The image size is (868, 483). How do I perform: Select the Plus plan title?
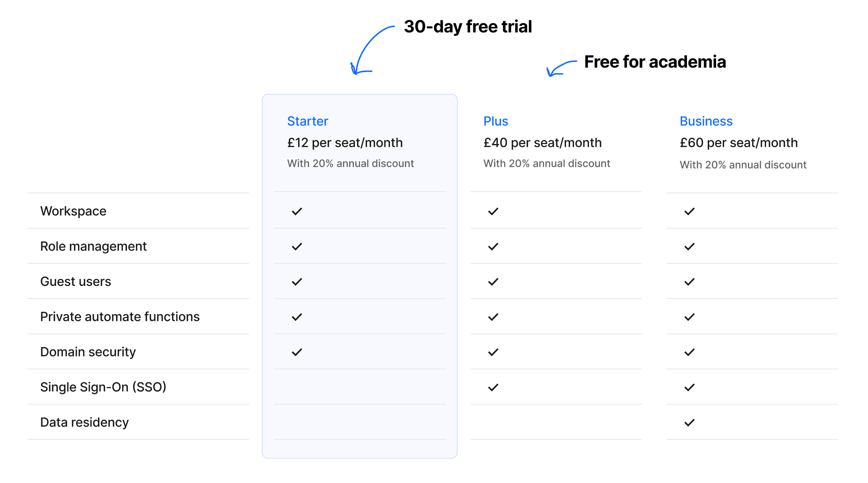tap(496, 121)
